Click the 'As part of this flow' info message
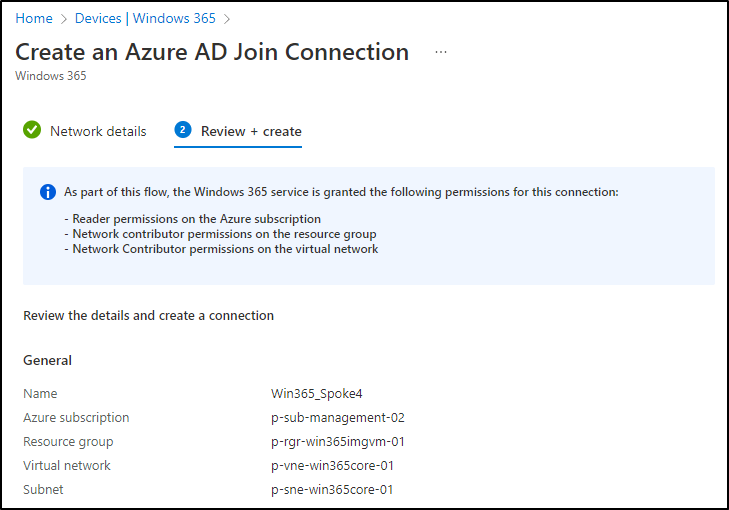The height and width of the screenshot is (510, 729). (x=341, y=192)
